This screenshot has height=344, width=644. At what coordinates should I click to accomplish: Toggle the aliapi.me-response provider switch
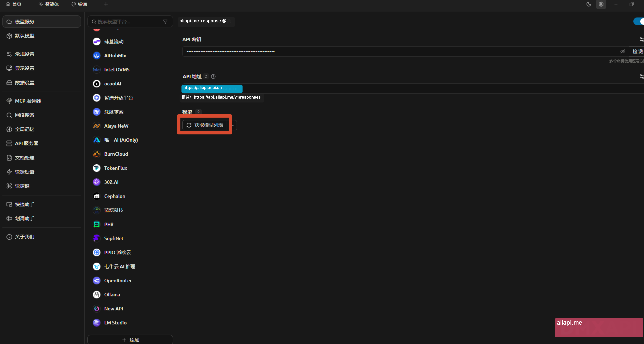pyautogui.click(x=639, y=21)
